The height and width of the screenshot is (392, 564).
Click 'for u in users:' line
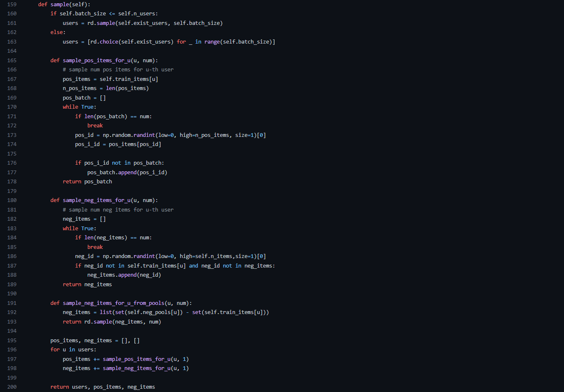click(73, 350)
